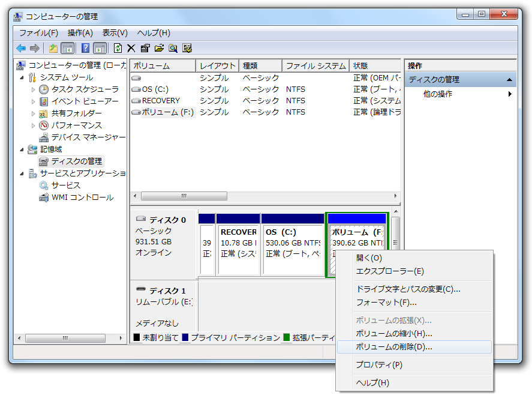Viewport: 532px width, 395px height.
Task: Click the ディスク 0 label
Action: [x=167, y=220]
